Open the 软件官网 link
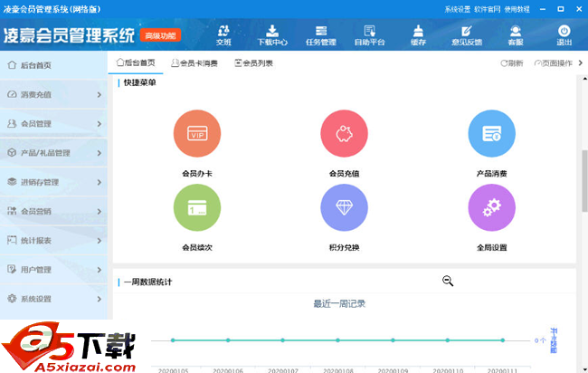 487,9
